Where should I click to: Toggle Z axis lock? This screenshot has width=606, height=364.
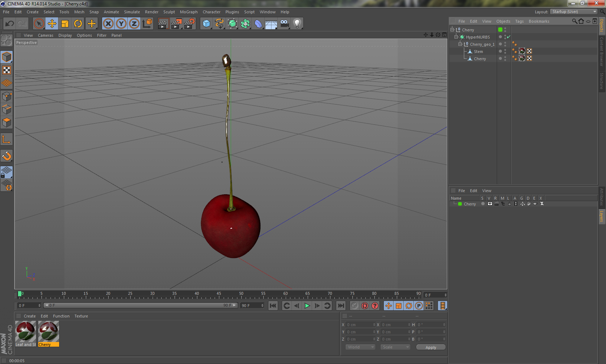coord(134,24)
